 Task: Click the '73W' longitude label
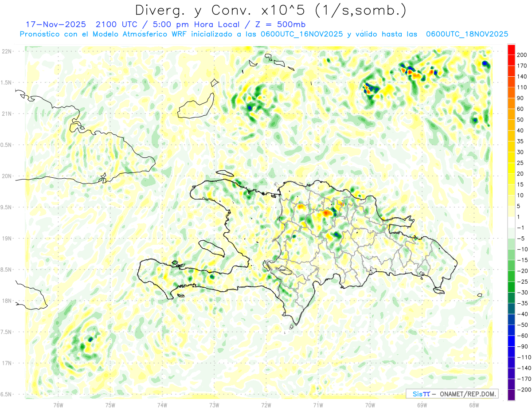(214, 405)
